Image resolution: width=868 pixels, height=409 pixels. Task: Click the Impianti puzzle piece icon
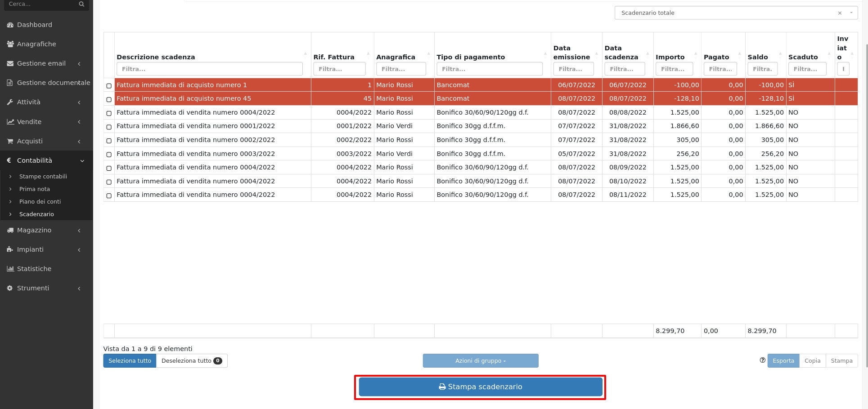pos(10,249)
